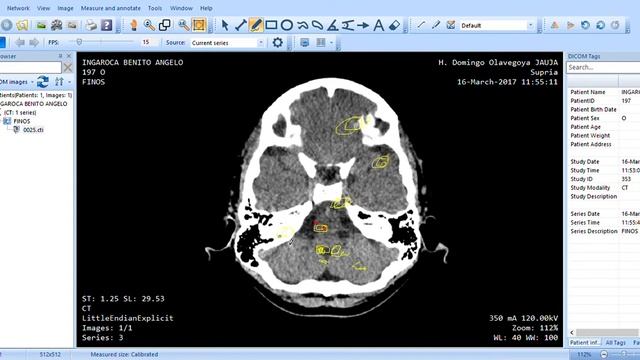Viewport: 640px width, 360px height.
Task: Click the FPS slider handle
Action: 79,42
